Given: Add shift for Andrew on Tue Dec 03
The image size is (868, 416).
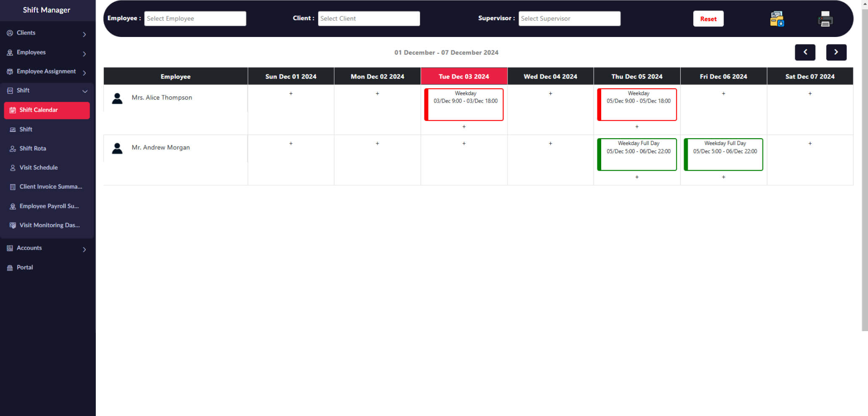Looking at the screenshot, I should 464,143.
